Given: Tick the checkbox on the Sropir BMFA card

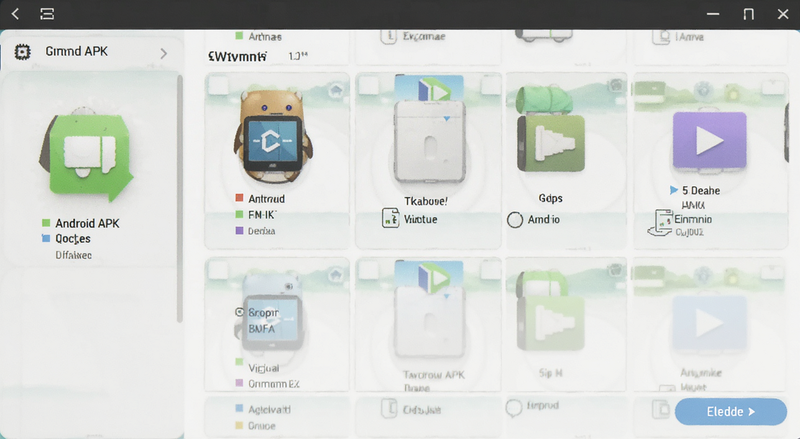Looking at the screenshot, I should pyautogui.click(x=218, y=271).
